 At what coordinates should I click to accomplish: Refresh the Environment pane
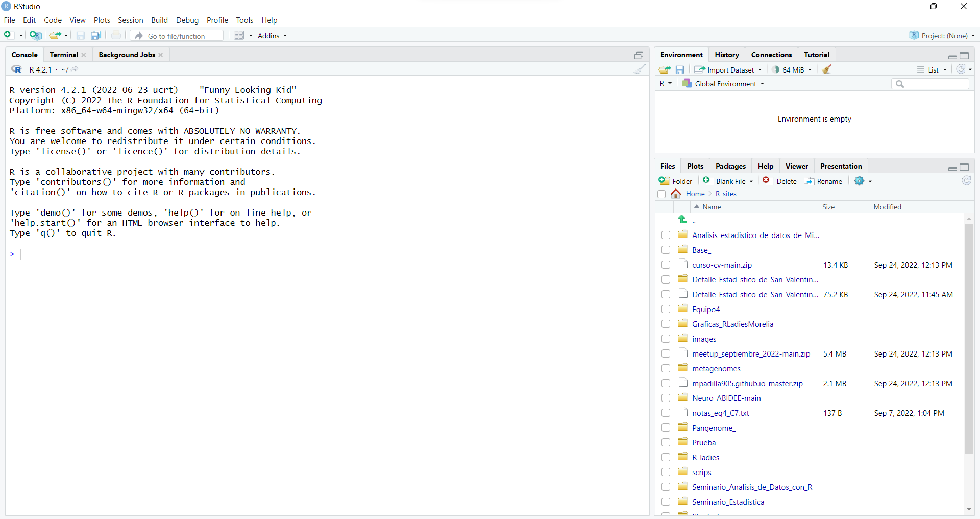point(961,69)
